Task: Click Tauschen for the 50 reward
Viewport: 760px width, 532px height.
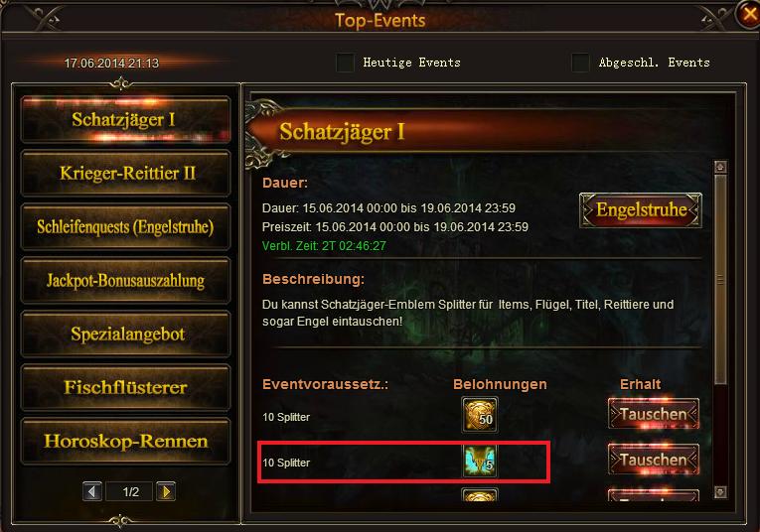Action: 654,414
